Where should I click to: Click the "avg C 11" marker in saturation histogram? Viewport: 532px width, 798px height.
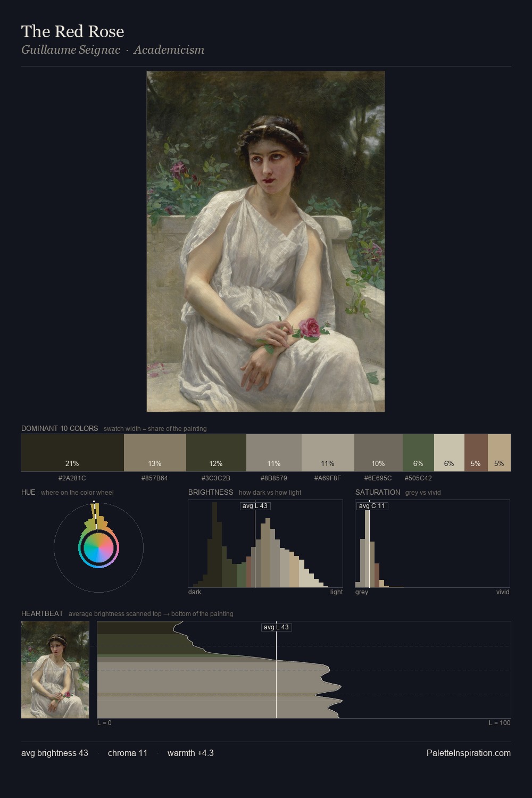coord(372,506)
